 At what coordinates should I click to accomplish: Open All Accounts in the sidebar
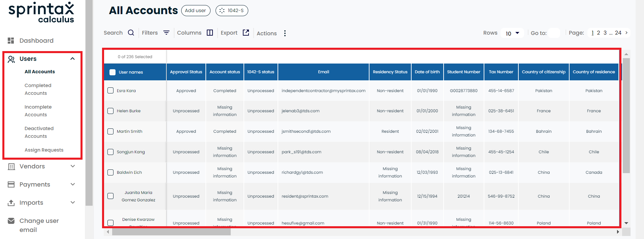coord(40,72)
